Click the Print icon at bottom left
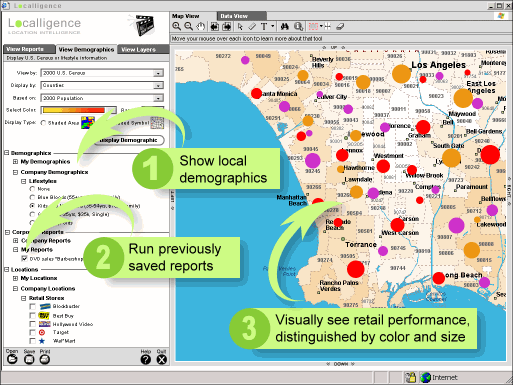 (x=45, y=359)
